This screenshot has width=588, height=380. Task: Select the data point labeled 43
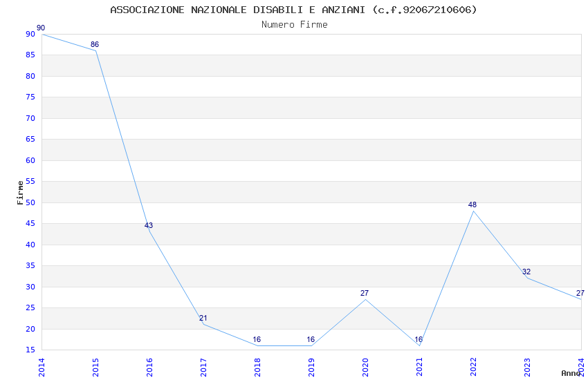pyautogui.click(x=149, y=225)
